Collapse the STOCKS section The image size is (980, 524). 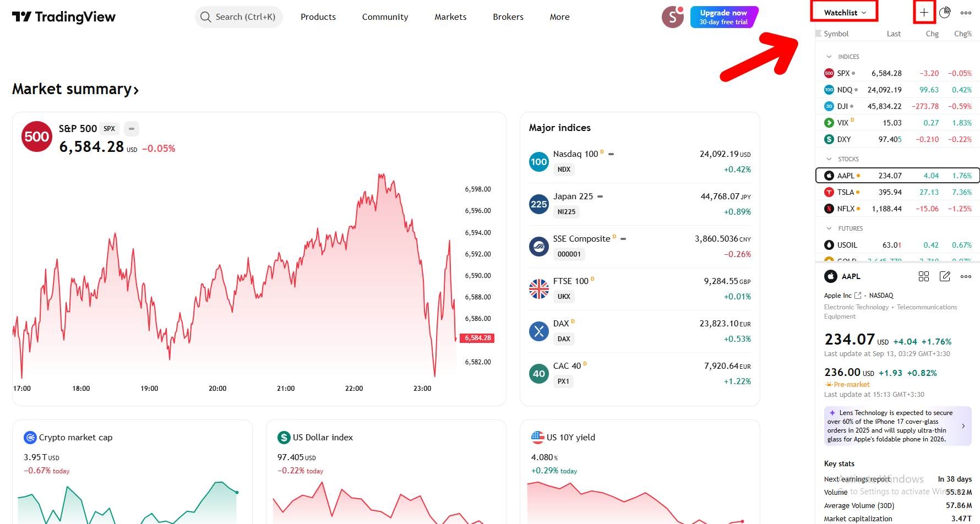(829, 159)
